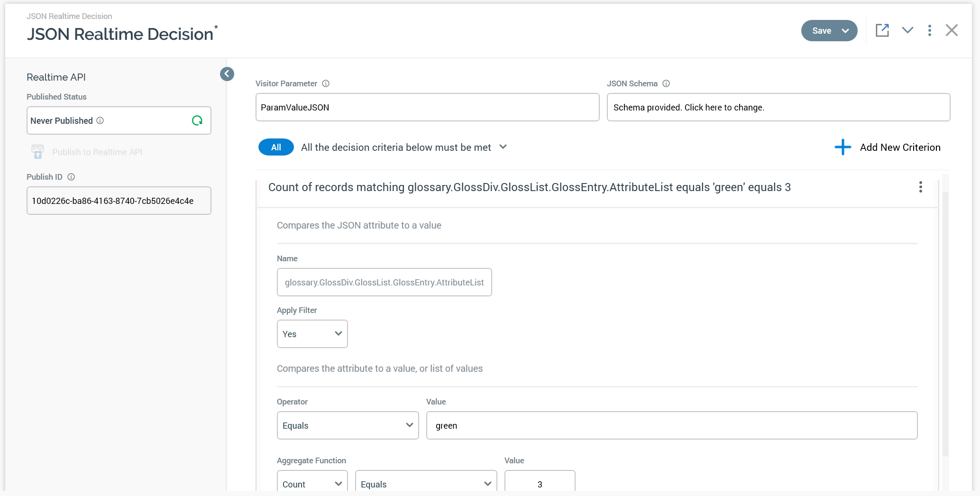Open the pop-out in new window icon
Viewport: 980px width, 496px height.
882,30
